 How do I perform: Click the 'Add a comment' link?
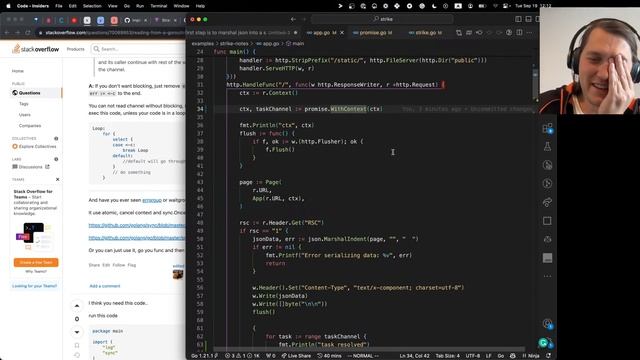(x=105, y=286)
